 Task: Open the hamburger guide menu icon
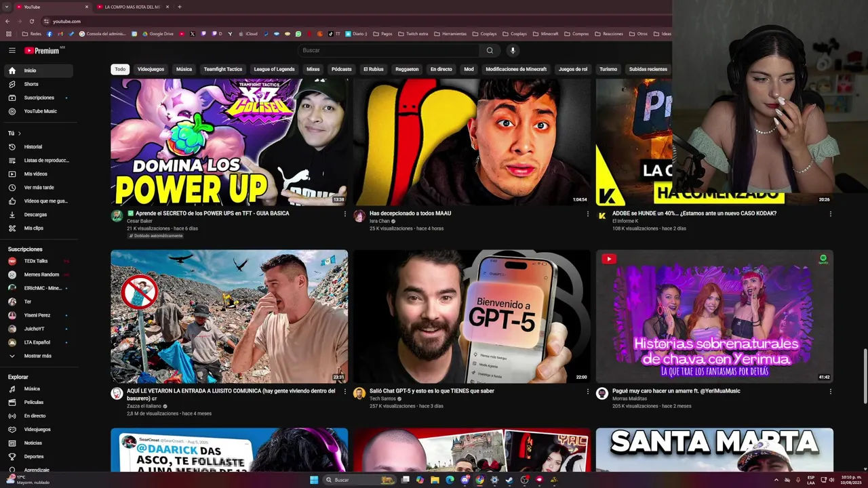(12, 50)
